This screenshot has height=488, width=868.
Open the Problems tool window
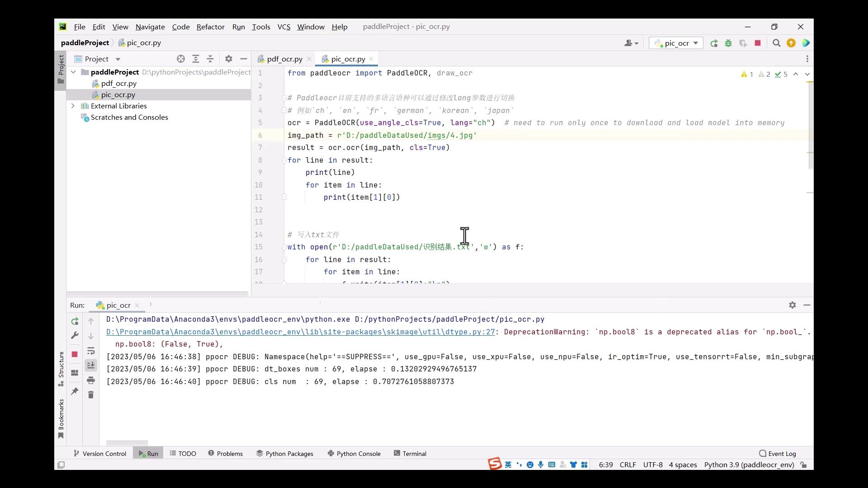pyautogui.click(x=225, y=454)
